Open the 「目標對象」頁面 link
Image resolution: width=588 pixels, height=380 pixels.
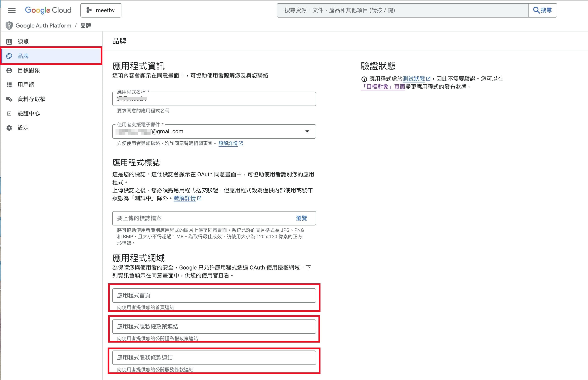383,87
